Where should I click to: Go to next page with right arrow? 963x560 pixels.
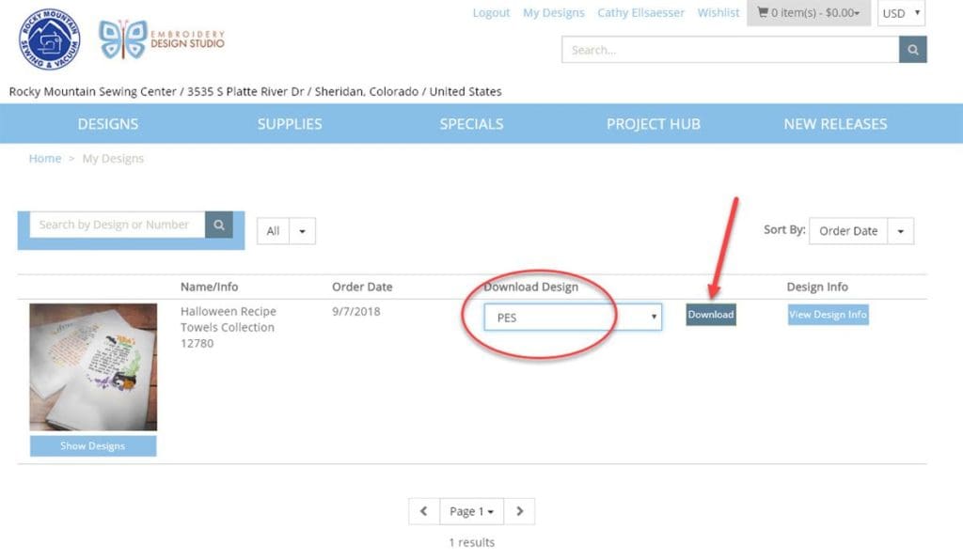point(519,510)
